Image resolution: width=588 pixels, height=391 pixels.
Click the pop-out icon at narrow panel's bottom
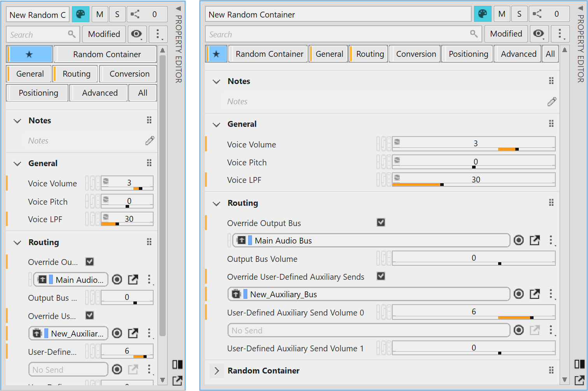point(177,380)
